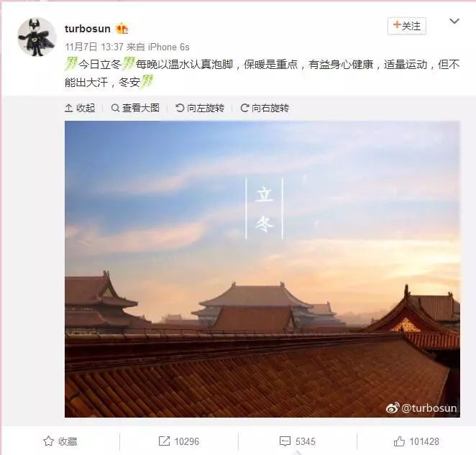
Task: Click the upward arrow icon beside 收起
Action: point(69,108)
